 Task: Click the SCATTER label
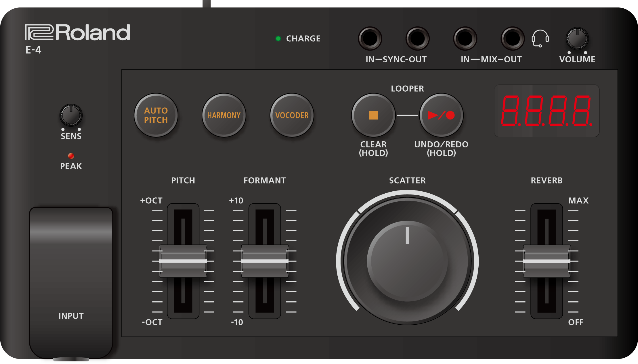pyautogui.click(x=407, y=180)
